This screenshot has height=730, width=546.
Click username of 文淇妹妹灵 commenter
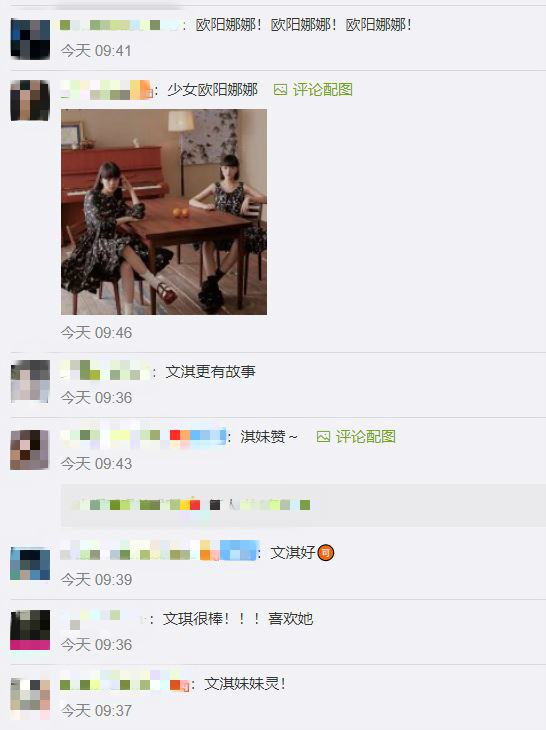click(x=124, y=684)
